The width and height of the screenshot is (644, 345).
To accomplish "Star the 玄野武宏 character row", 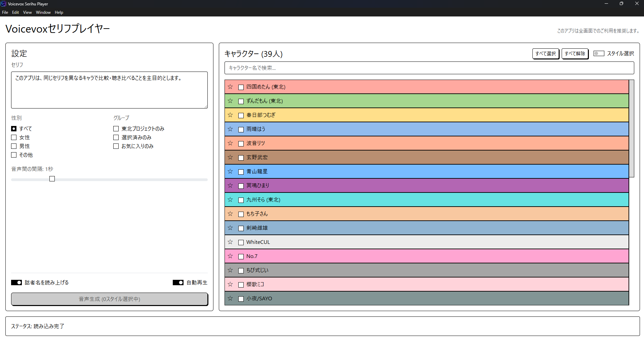I will pyautogui.click(x=230, y=157).
